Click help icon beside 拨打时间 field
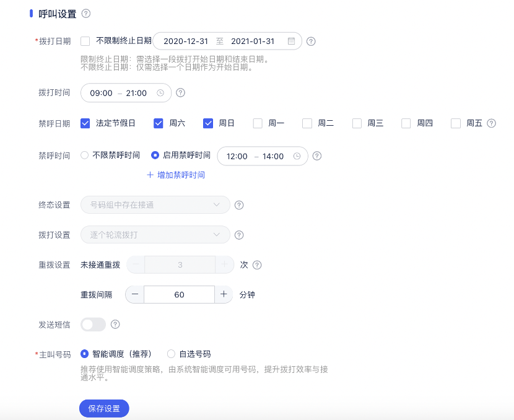Screen dimensions: 514x420 click(x=181, y=93)
